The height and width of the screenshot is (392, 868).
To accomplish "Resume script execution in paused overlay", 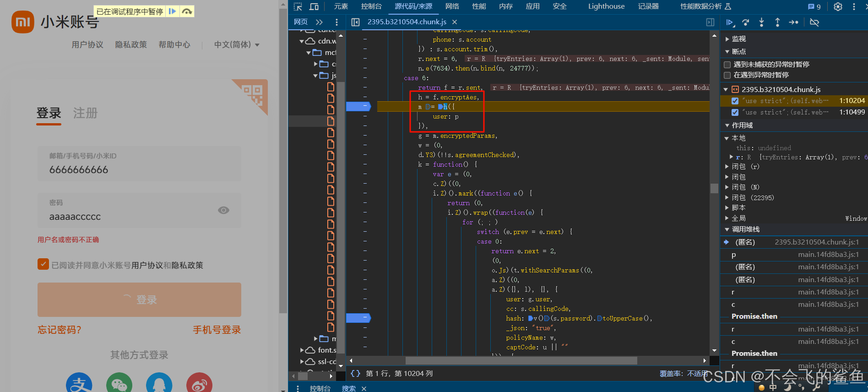I will pos(172,11).
